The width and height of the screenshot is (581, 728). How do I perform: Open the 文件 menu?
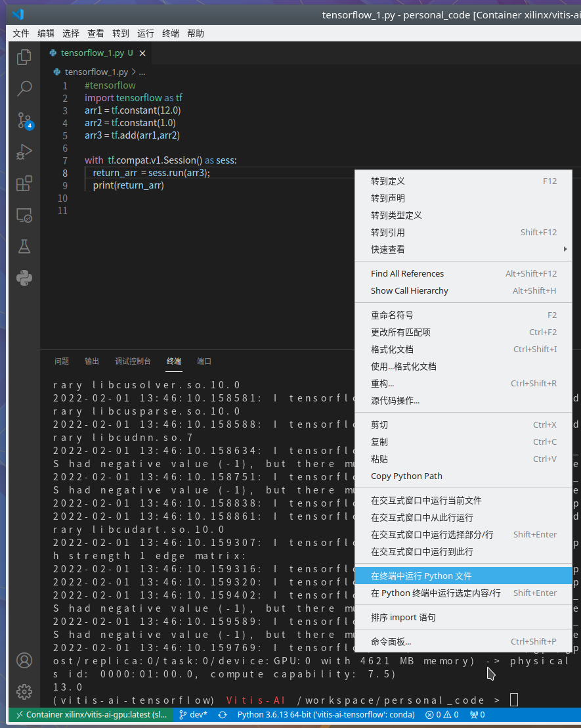(21, 34)
